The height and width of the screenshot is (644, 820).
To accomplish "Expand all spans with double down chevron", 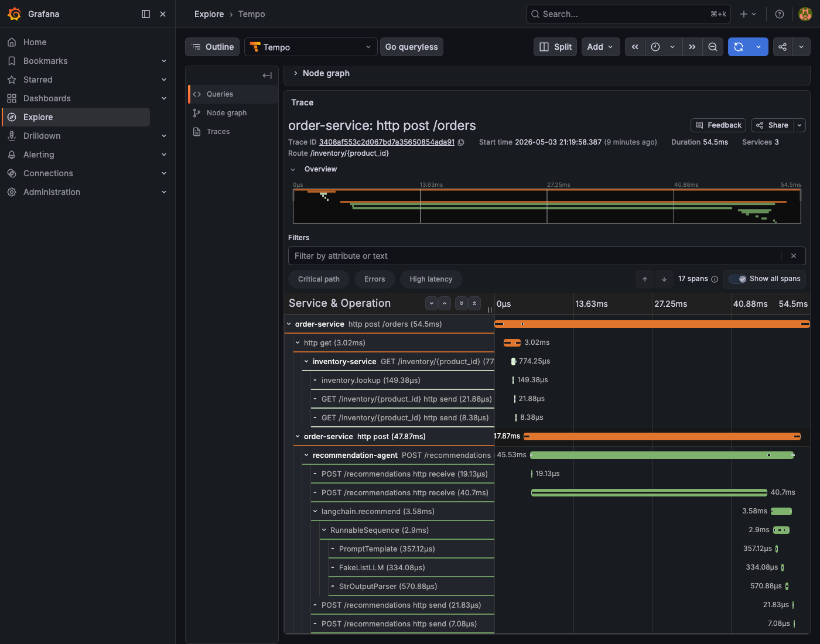I will point(462,303).
